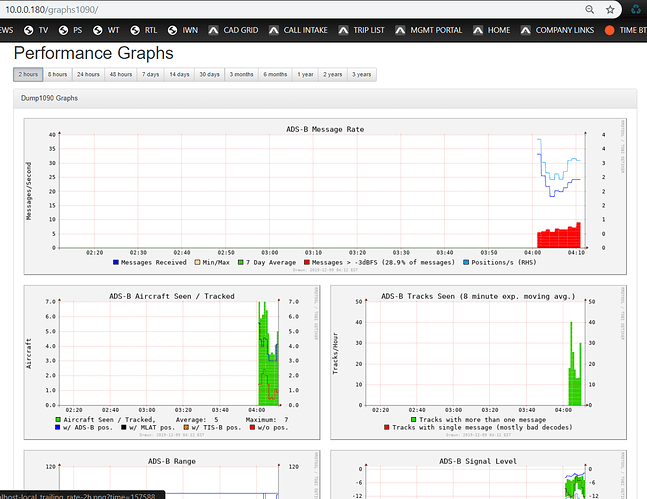Click the black w/ MLAT pos. legend swatch
Image resolution: width=647 pixels, height=499 pixels.
tap(124, 428)
